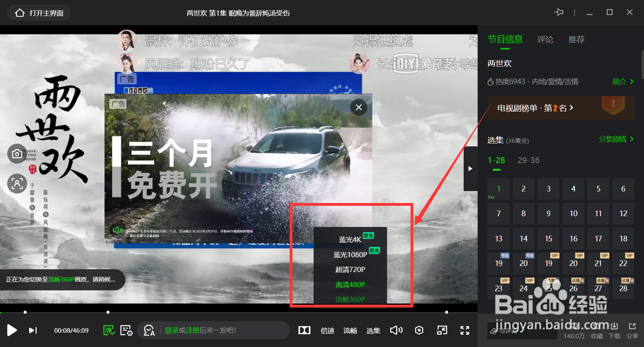This screenshot has height=347, width=644.
Task: Toggle Dolby audio icon
Action: (304, 330)
